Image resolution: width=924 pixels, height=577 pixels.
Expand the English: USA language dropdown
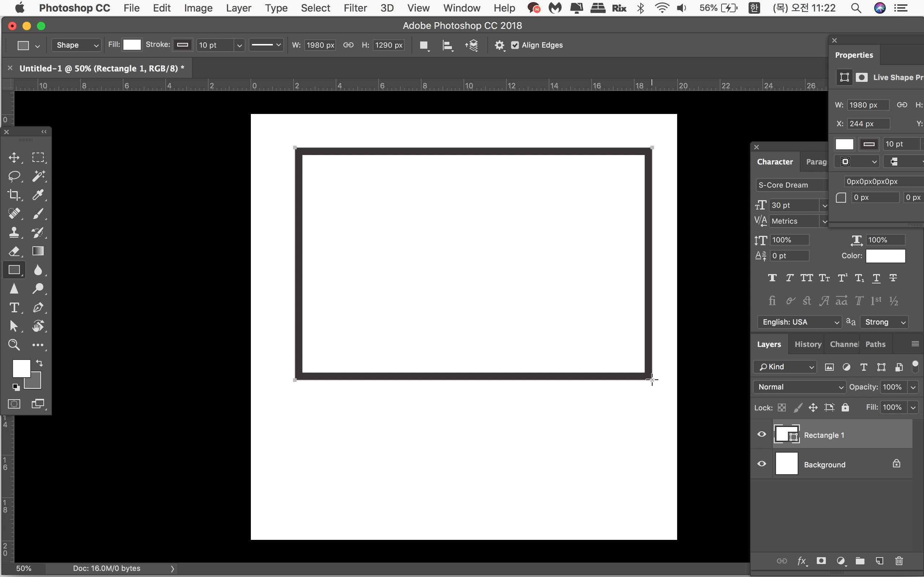coord(799,322)
